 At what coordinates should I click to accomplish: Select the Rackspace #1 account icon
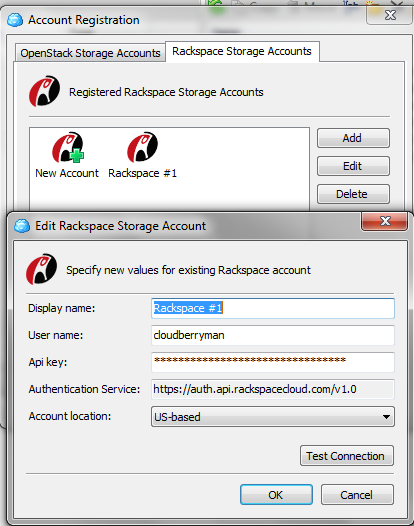tap(142, 147)
